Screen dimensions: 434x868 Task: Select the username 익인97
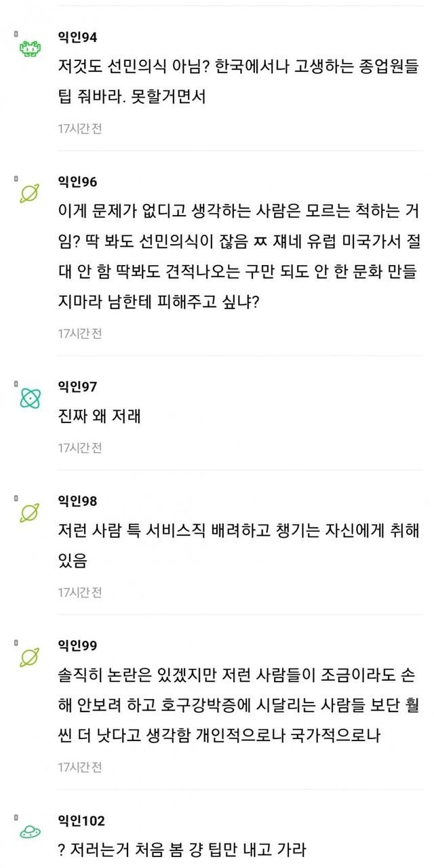click(77, 387)
